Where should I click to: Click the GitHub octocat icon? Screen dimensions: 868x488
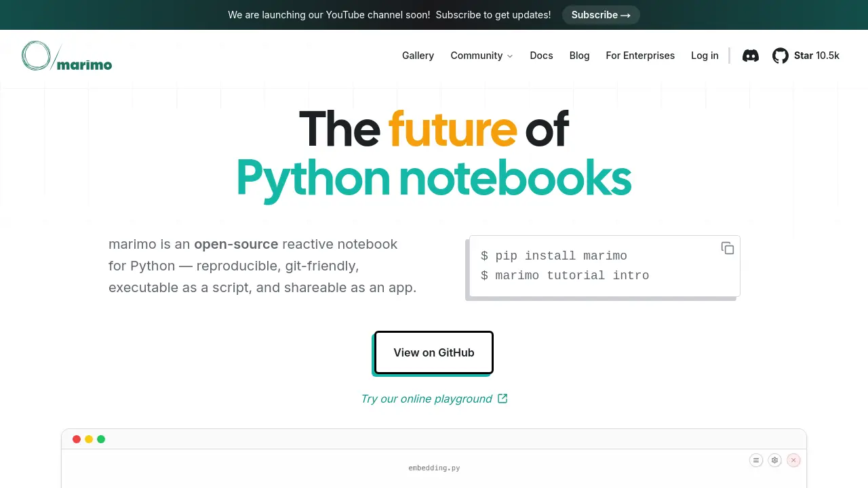781,56
